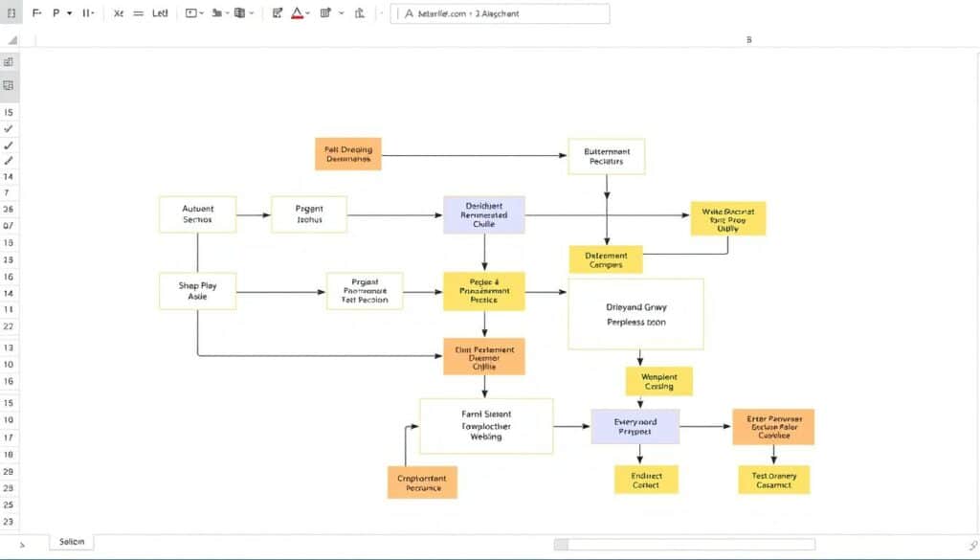980x560 pixels.
Task: Expand the arrow beside the table icon
Action: tap(342, 13)
